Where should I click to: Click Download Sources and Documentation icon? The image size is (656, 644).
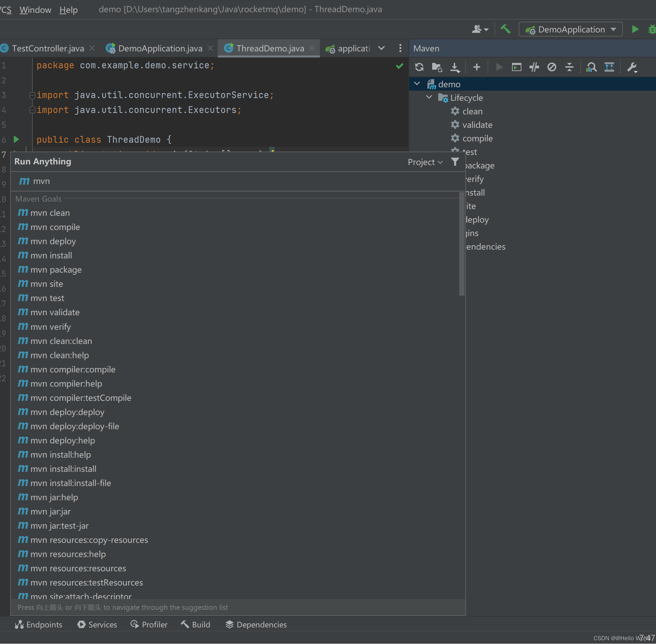click(x=455, y=67)
